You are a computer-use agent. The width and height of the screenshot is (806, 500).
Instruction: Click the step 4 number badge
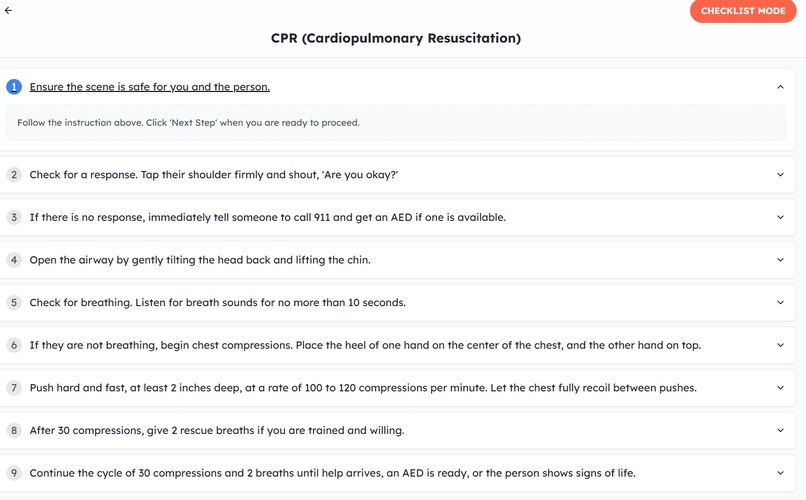14,260
